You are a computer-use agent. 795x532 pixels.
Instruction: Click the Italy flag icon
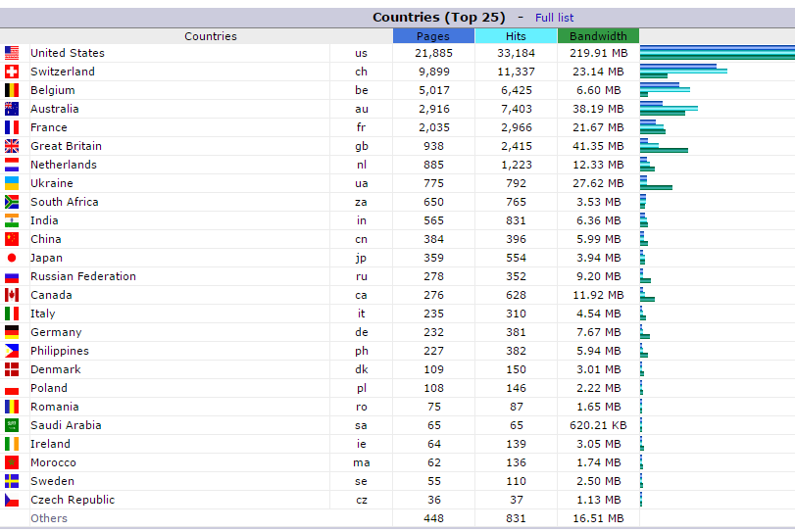[12, 314]
